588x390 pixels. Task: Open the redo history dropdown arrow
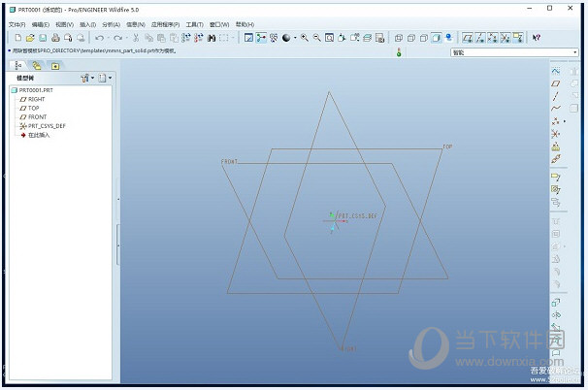click(x=127, y=38)
